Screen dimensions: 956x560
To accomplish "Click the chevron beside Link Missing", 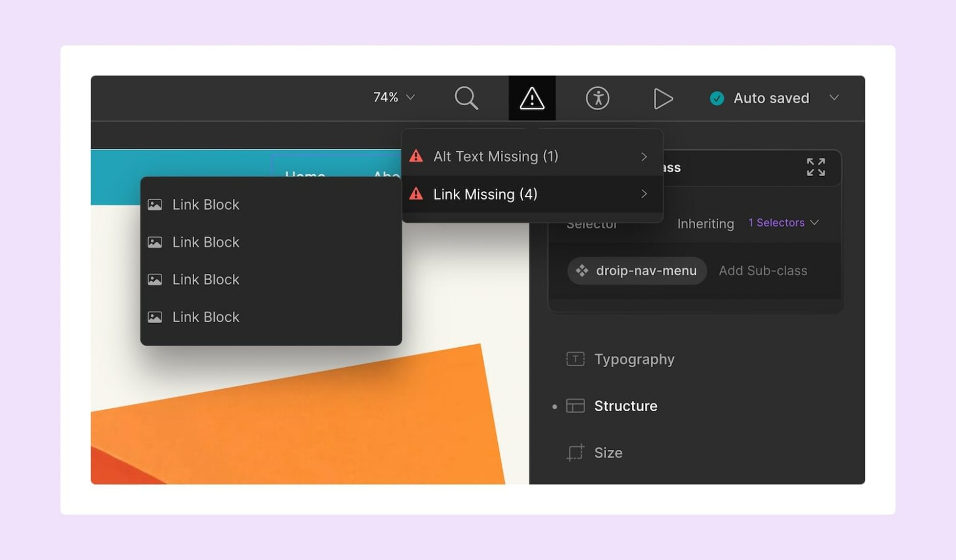I will tap(644, 194).
